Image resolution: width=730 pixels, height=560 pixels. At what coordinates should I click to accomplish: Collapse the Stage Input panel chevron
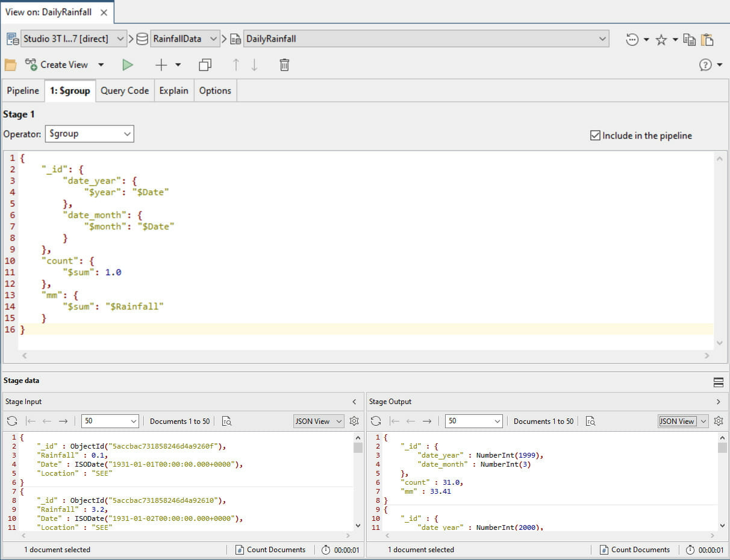tap(354, 402)
